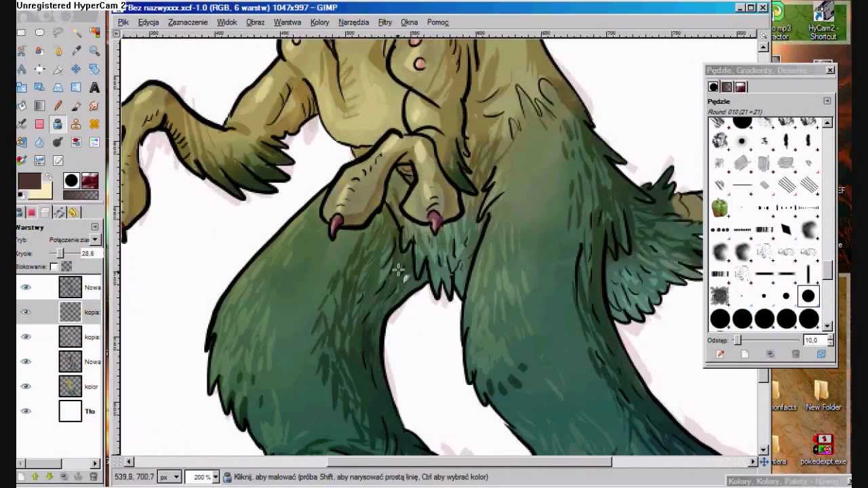Screen dimensions: 868x488
Task: Open the Warstwa menu
Action: 288,22
